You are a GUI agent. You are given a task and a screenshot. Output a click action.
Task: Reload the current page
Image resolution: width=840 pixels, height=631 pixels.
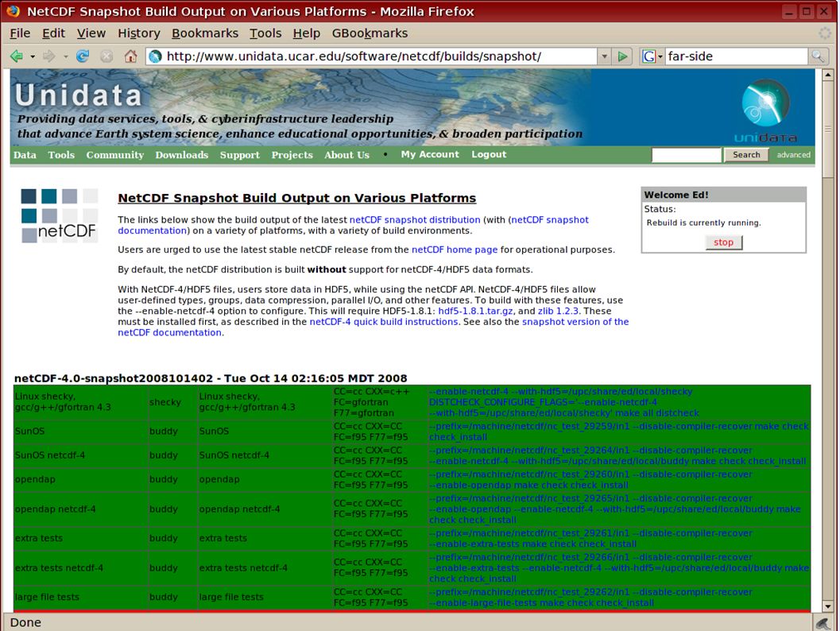click(x=83, y=56)
